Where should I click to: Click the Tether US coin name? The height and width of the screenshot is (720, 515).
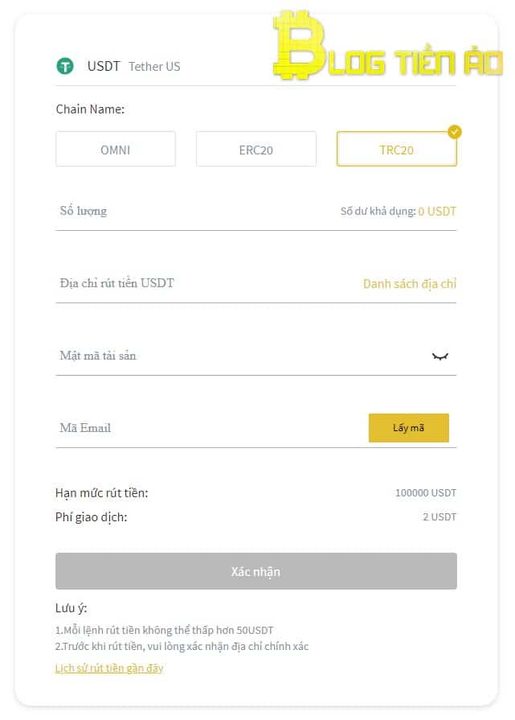click(x=154, y=67)
